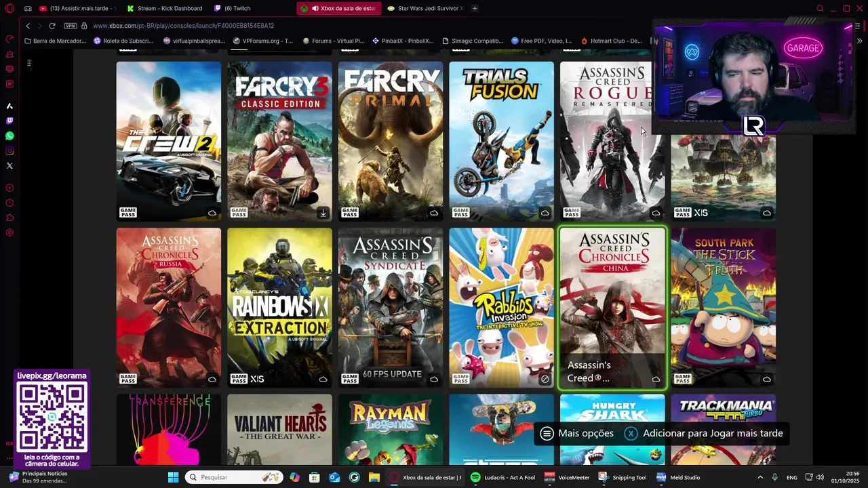Open Roleta do Subscri... bookmark
The image size is (868, 488).
[123, 41]
